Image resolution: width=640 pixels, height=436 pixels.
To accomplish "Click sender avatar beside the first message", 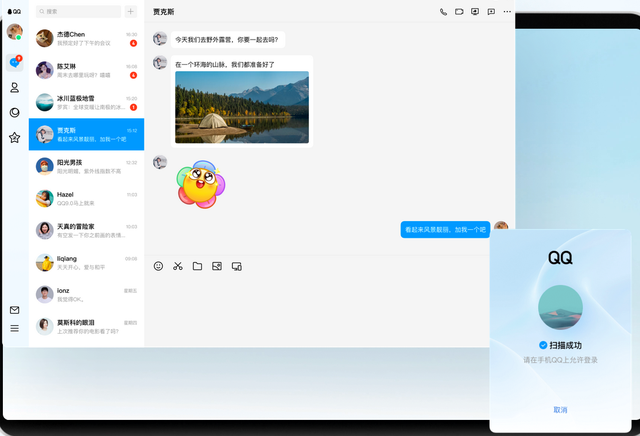I will [x=160, y=38].
